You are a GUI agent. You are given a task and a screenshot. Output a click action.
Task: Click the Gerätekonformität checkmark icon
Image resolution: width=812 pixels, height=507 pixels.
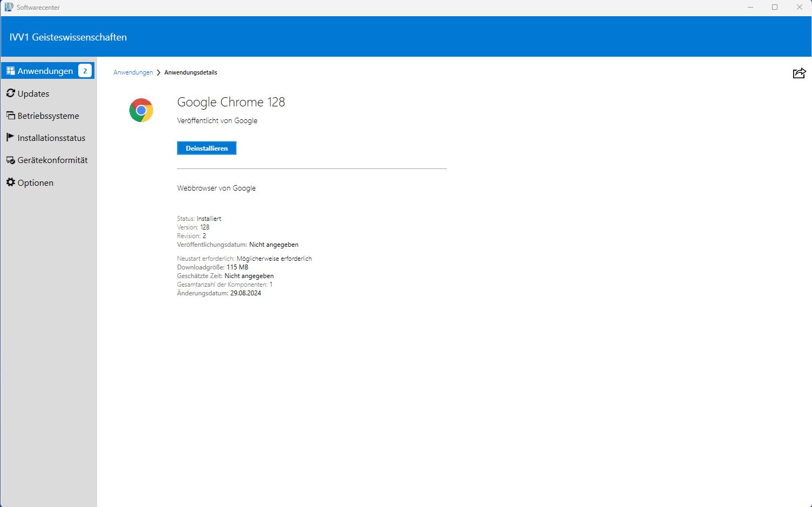[10, 160]
